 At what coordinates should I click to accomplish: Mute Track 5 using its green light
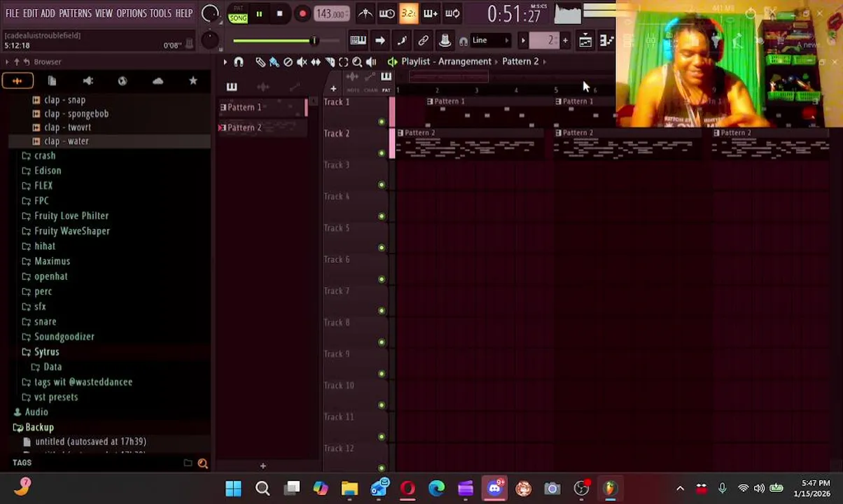pos(382,248)
